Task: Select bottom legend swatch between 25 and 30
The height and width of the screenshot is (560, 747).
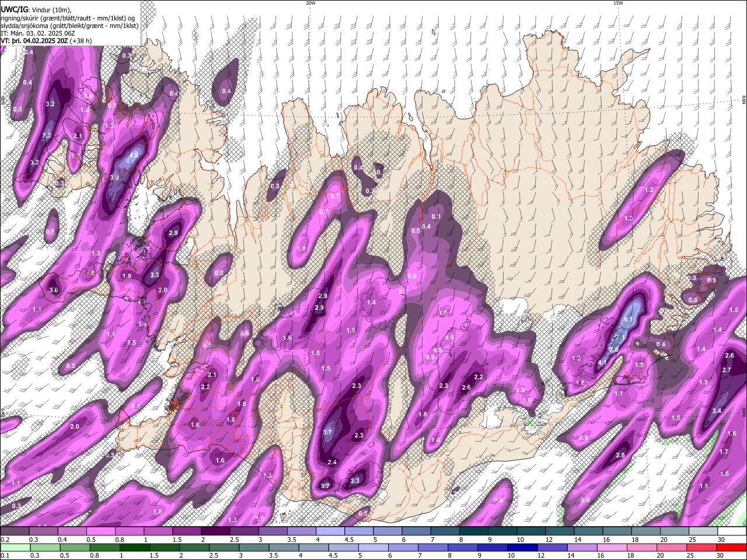Action: click(701, 547)
